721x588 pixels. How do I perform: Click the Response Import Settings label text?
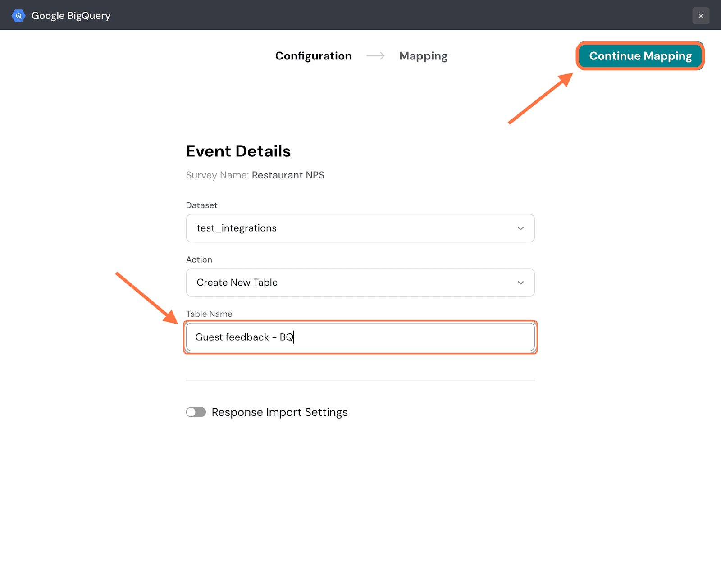pyautogui.click(x=279, y=412)
